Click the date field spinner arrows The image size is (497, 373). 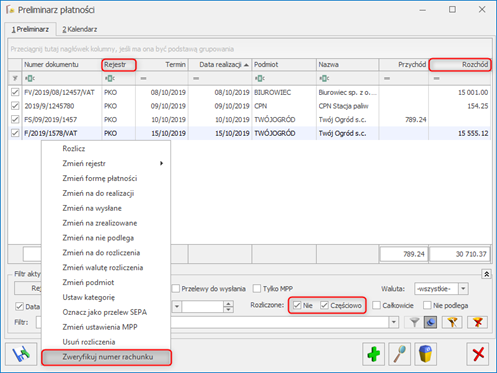[x=228, y=306]
